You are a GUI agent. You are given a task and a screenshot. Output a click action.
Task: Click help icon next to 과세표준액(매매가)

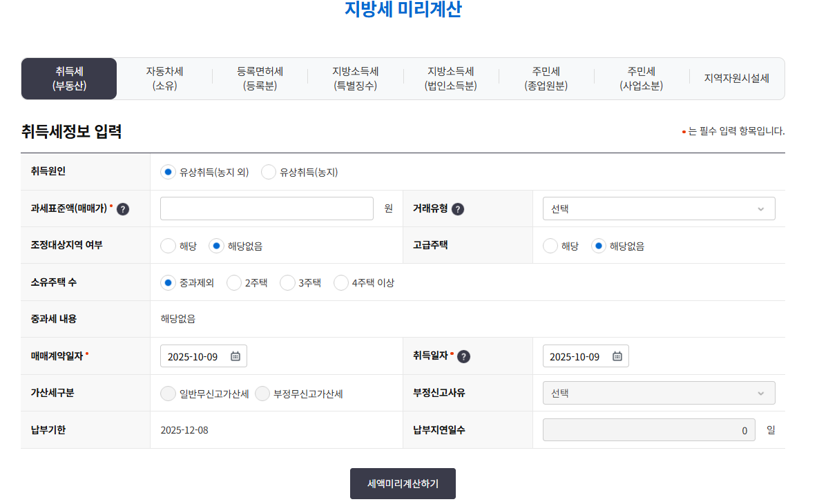click(x=122, y=209)
